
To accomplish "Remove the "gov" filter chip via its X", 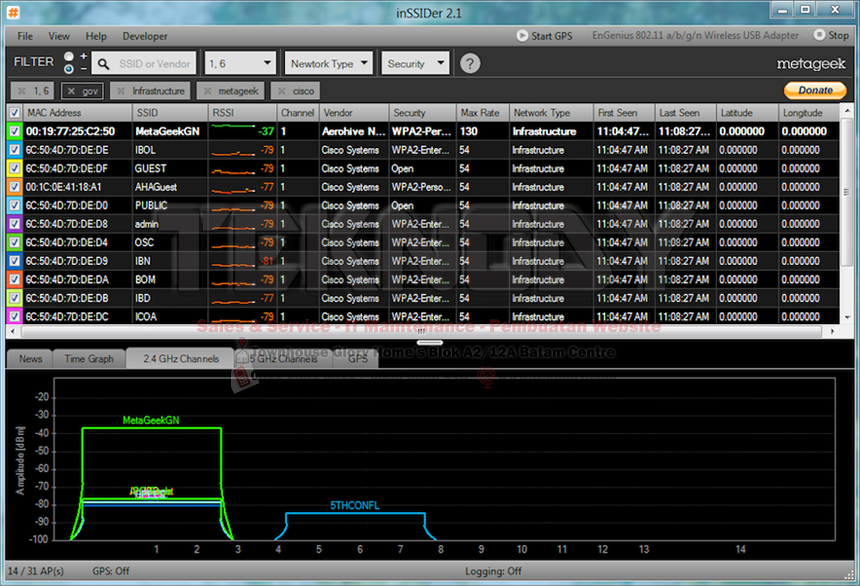I will coord(71,91).
